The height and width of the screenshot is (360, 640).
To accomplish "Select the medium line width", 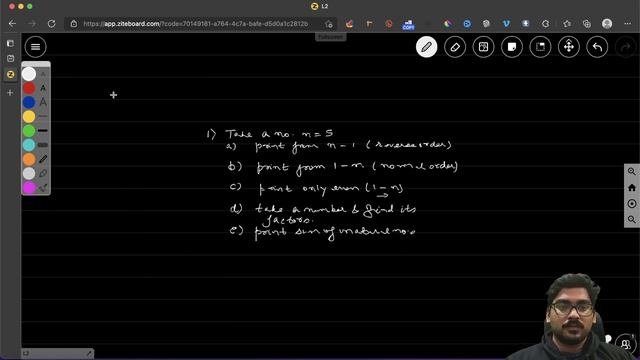I will 43,131.
